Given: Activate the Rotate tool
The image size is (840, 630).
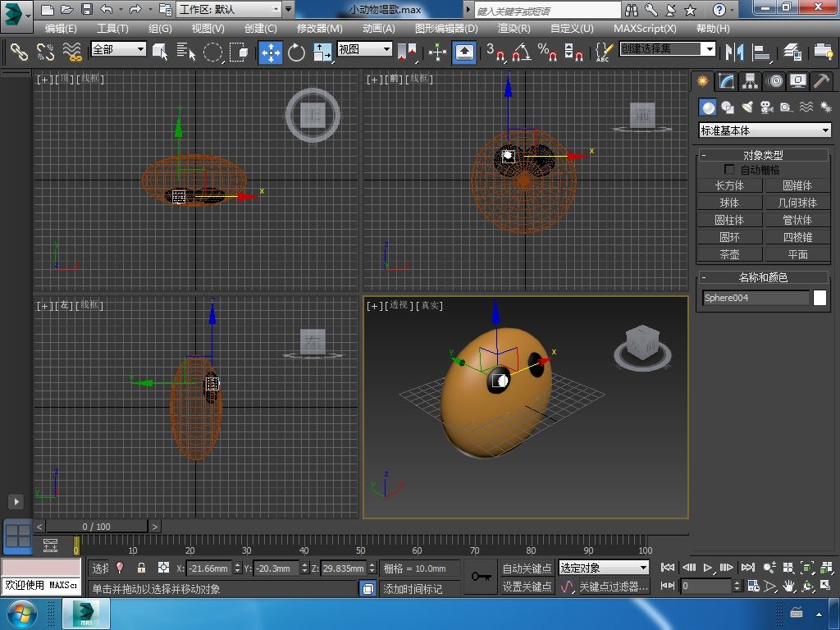Looking at the screenshot, I should (296, 52).
